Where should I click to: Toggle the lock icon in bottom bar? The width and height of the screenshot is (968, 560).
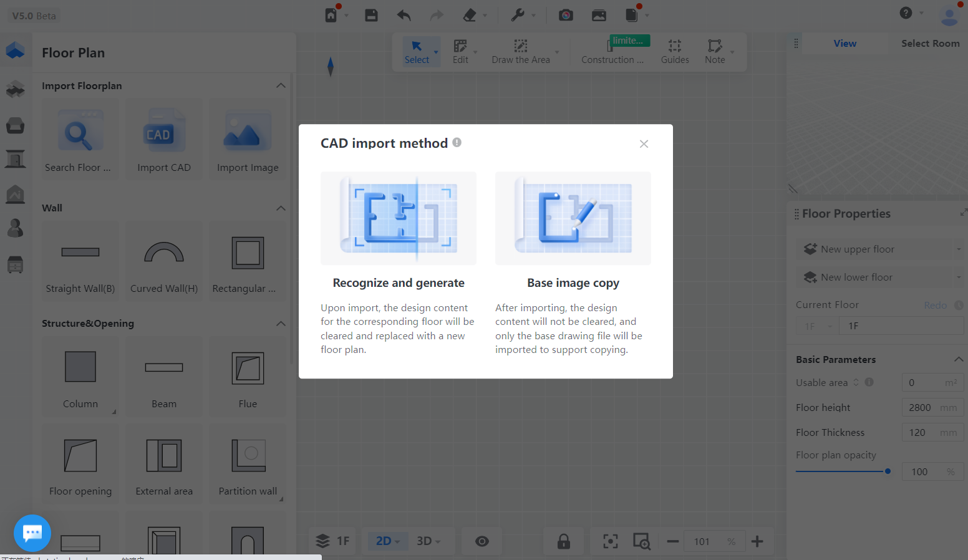pyautogui.click(x=564, y=541)
